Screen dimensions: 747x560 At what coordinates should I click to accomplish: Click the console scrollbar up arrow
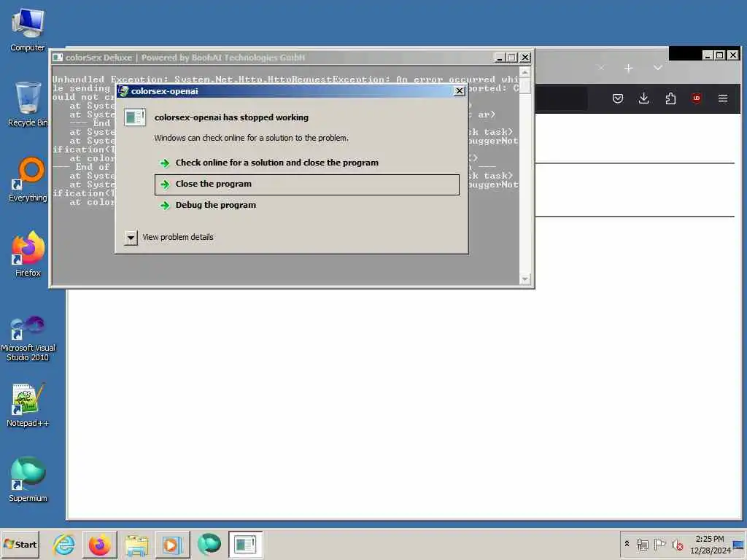(525, 72)
